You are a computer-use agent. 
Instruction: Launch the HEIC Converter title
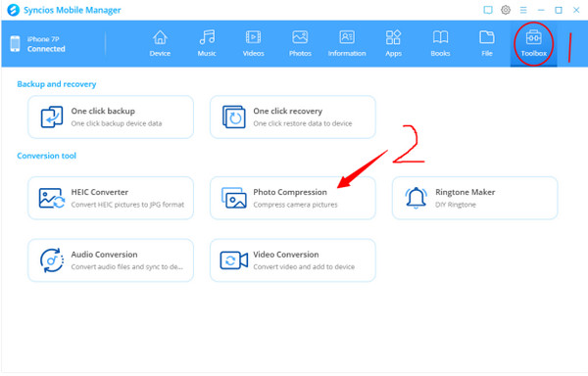click(x=100, y=192)
